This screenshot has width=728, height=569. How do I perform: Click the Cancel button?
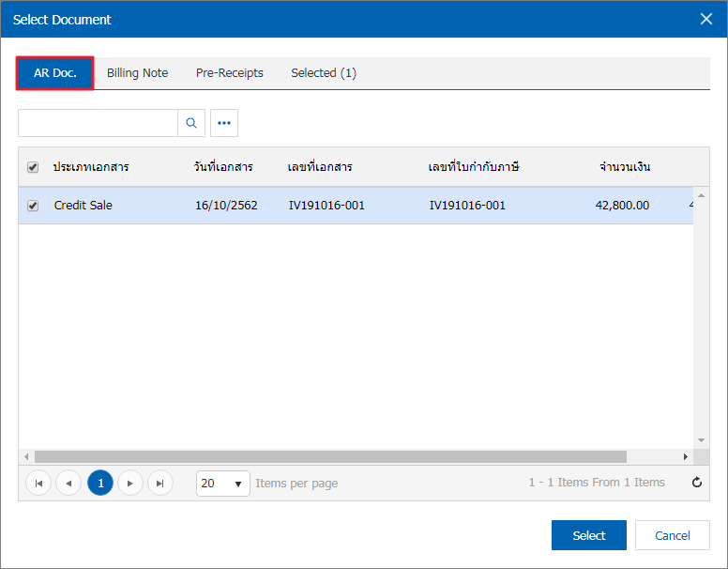point(673,535)
